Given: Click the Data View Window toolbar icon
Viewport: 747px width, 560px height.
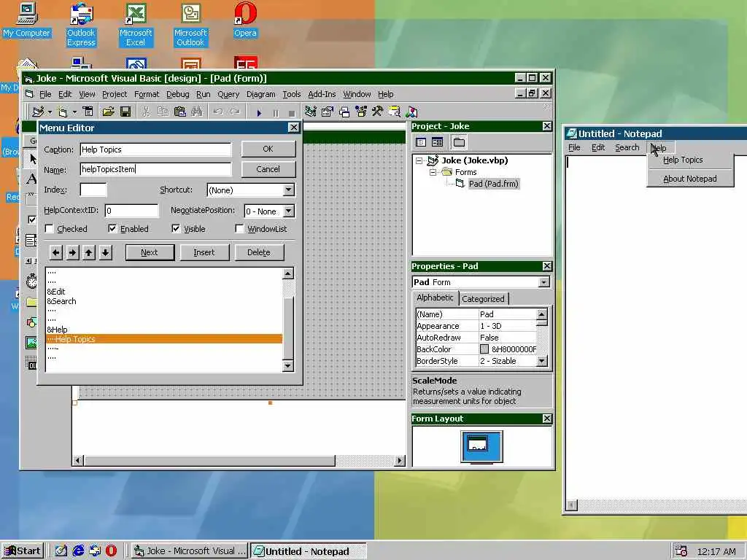Looking at the screenshot, I should click(x=395, y=112).
